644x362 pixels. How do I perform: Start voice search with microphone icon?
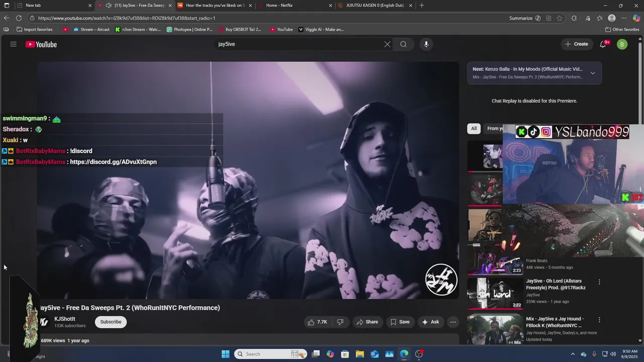pyautogui.click(x=426, y=44)
